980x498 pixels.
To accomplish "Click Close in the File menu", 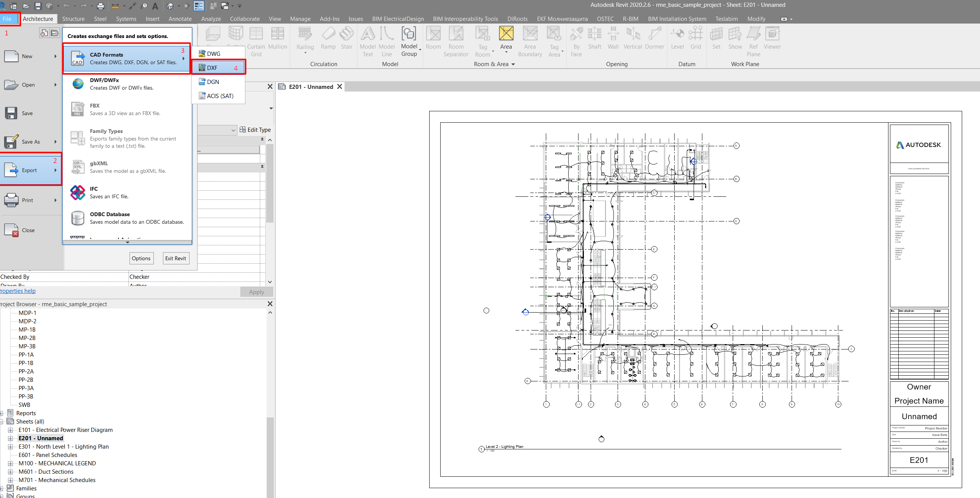I will coord(30,230).
